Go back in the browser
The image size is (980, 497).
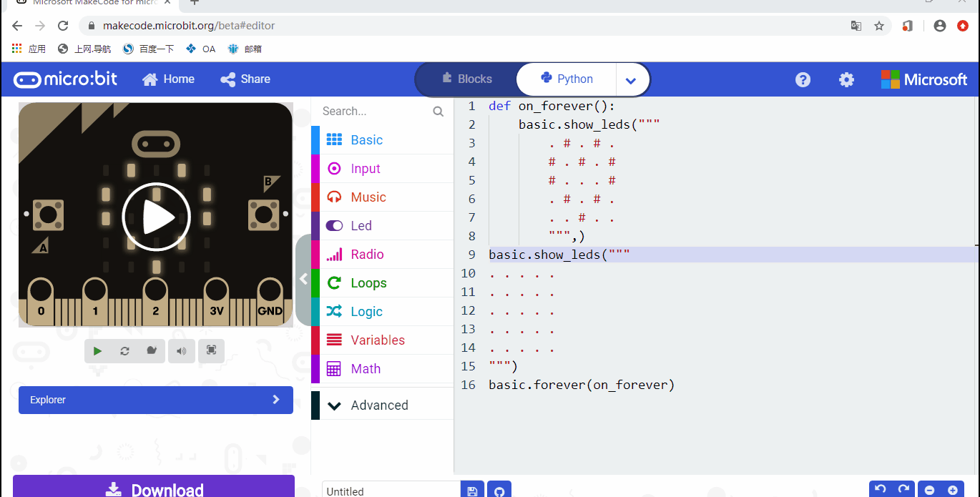pyautogui.click(x=17, y=26)
